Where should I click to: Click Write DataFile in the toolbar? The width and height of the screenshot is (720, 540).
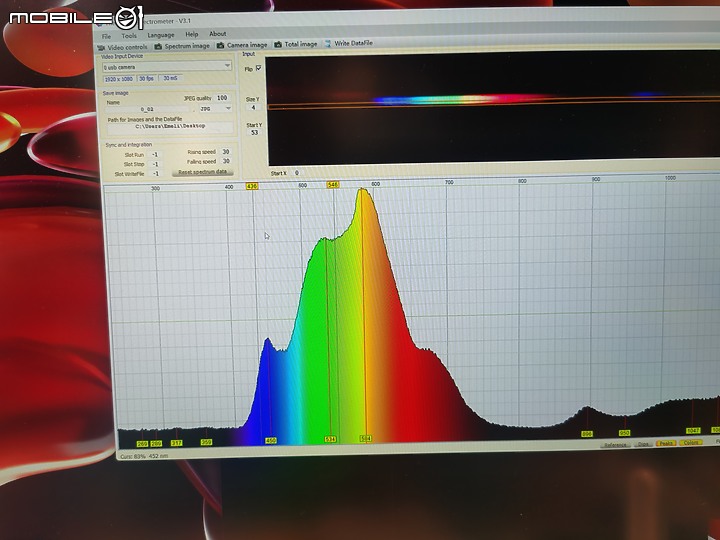coord(349,43)
